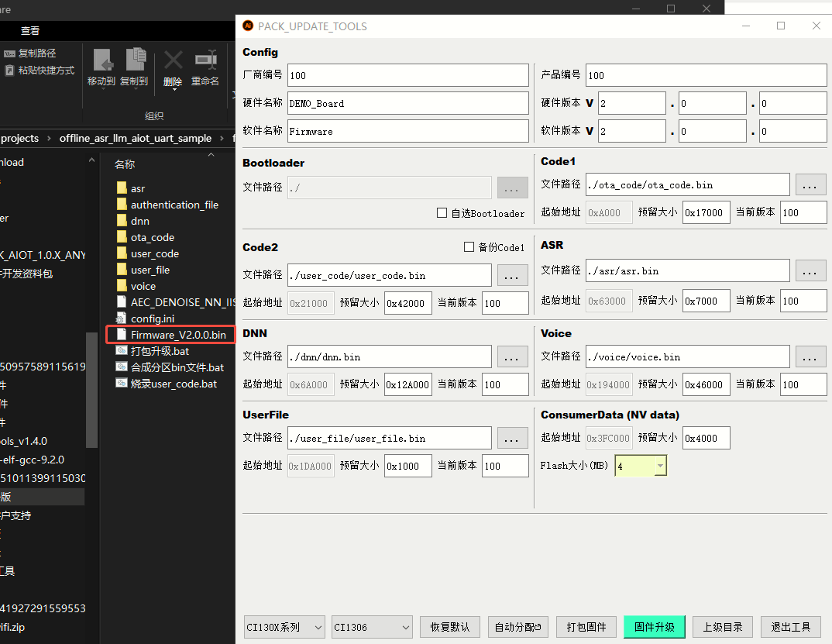Image resolution: width=832 pixels, height=644 pixels.
Task: Click the 固件升级 button
Action: pos(654,627)
